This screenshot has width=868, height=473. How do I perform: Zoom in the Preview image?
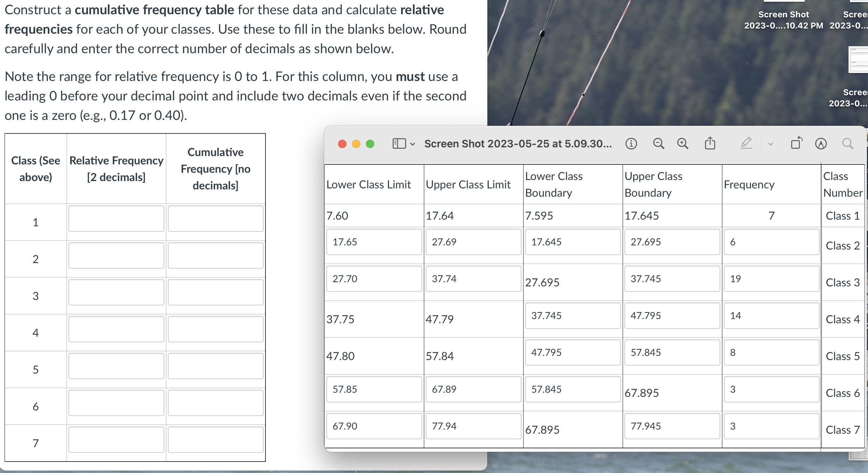(683, 144)
